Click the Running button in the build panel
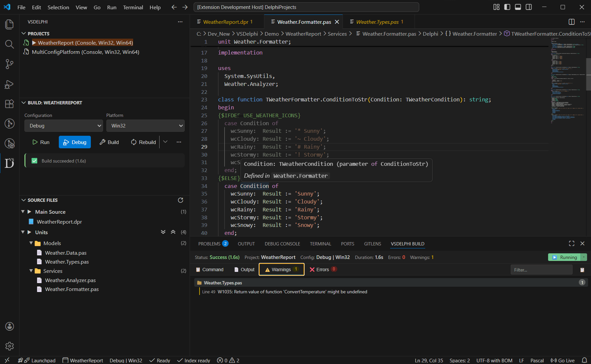This screenshot has height=364, width=591. (565, 257)
